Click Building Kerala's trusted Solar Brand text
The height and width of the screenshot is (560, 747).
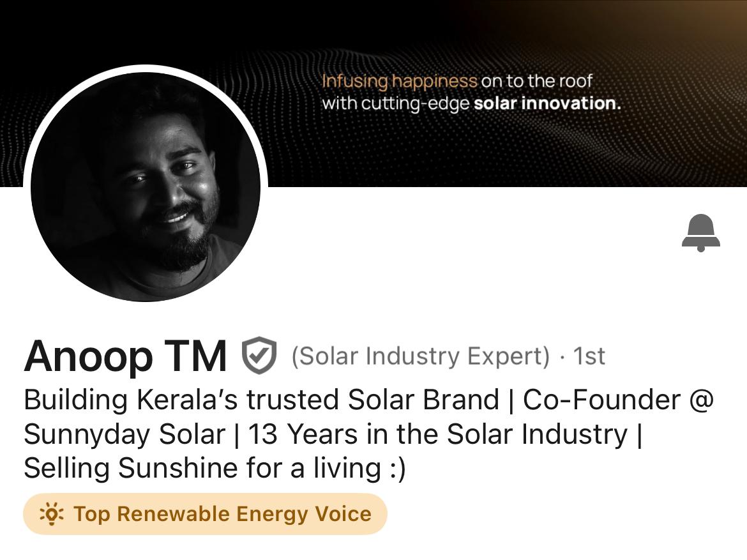coord(261,400)
